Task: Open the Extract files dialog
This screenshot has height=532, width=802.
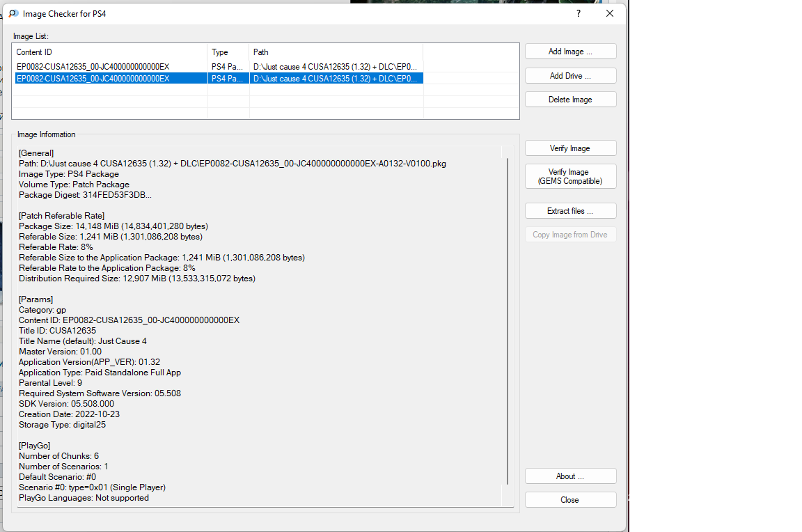Action: 570,211
